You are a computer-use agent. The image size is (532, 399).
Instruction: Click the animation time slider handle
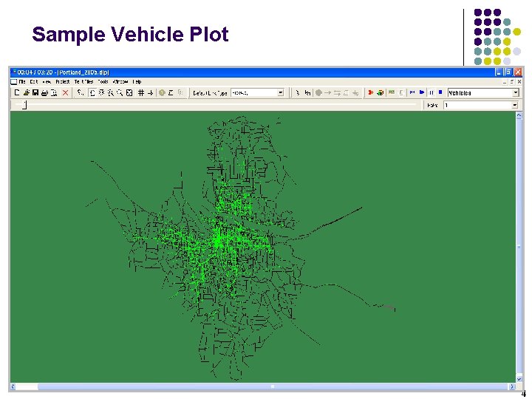(x=24, y=105)
